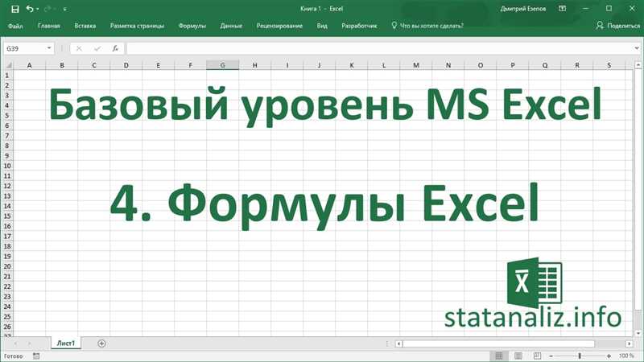The height and width of the screenshot is (362, 644).
Task: Select column S header
Action: point(609,65)
